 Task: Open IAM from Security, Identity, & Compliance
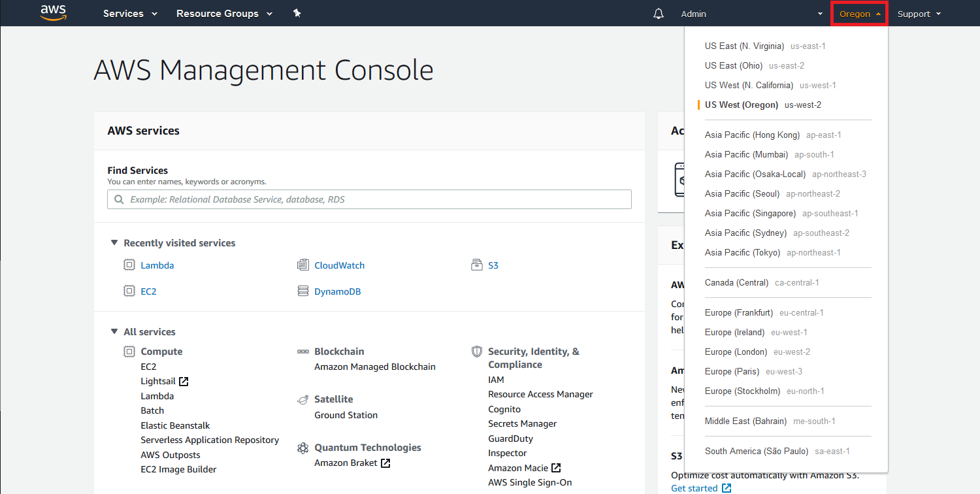click(496, 379)
